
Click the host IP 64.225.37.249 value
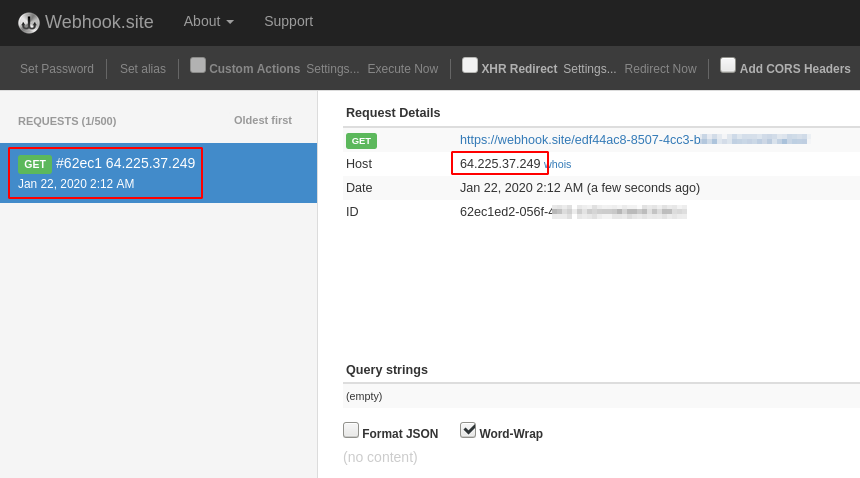click(500, 164)
